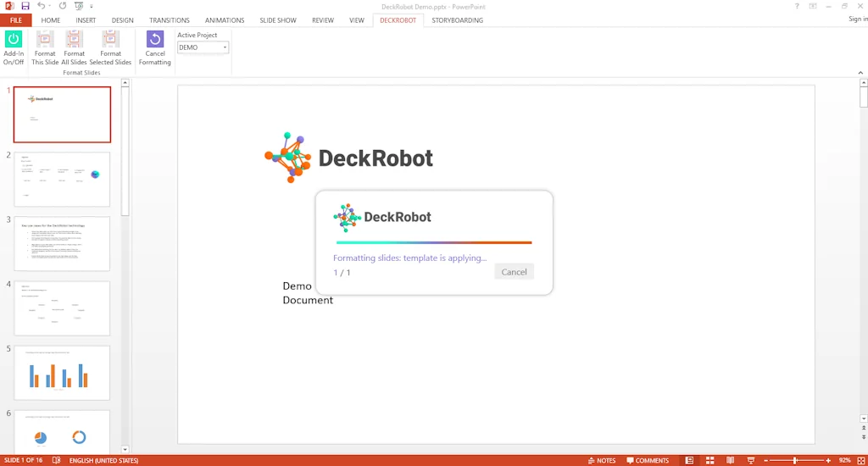Open the FILE tab

[x=16, y=20]
